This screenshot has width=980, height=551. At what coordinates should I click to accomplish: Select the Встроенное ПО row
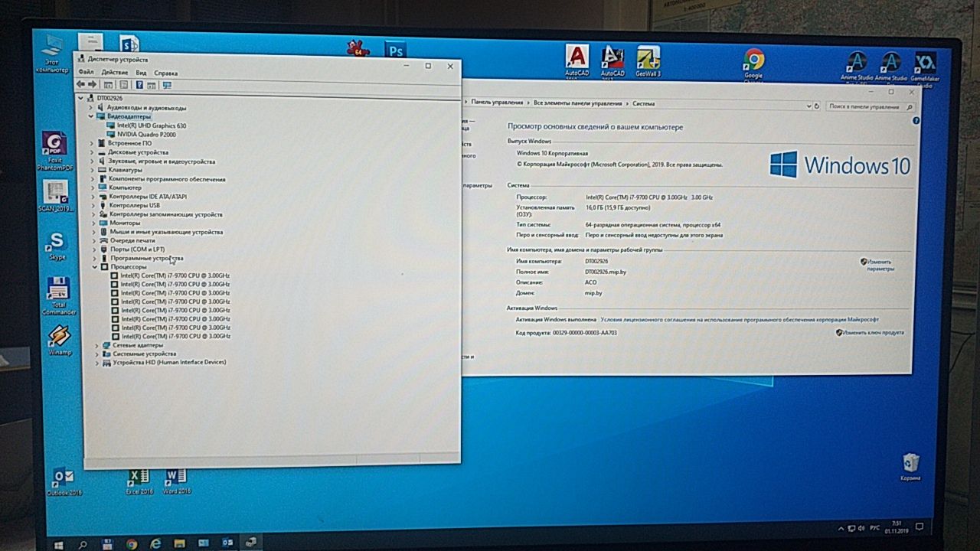click(125, 143)
